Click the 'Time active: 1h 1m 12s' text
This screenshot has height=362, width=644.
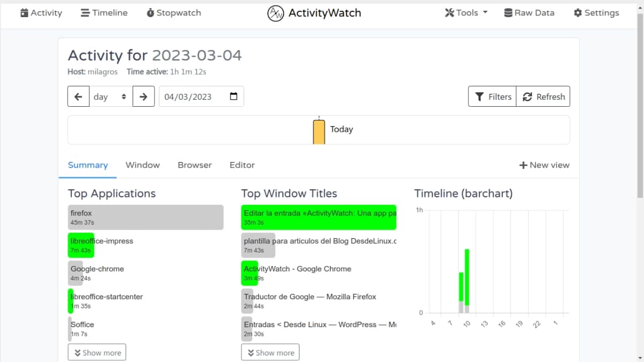pos(166,71)
